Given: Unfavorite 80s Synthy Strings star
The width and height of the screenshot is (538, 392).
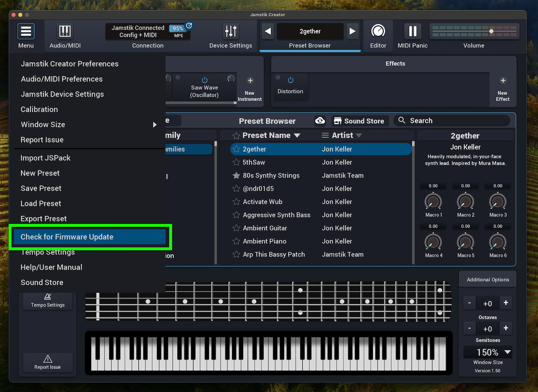Looking at the screenshot, I should (x=236, y=175).
